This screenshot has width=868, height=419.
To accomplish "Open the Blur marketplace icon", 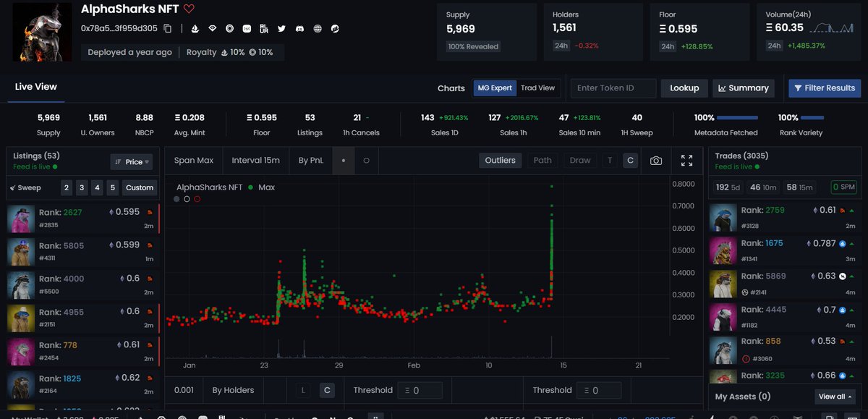I will point(264,29).
